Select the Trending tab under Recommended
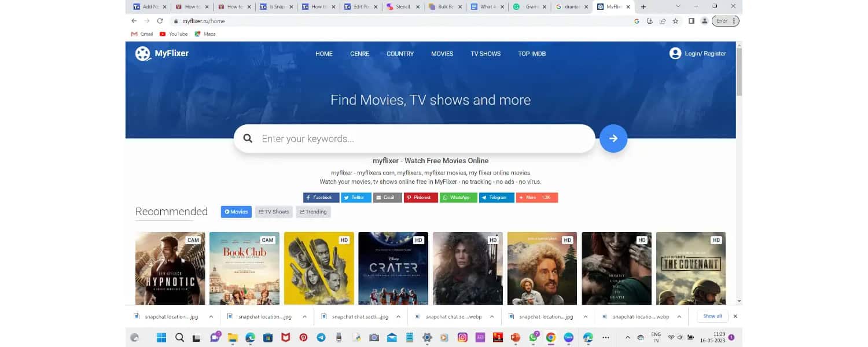Viewport: 868px width, 347px height. click(x=313, y=212)
